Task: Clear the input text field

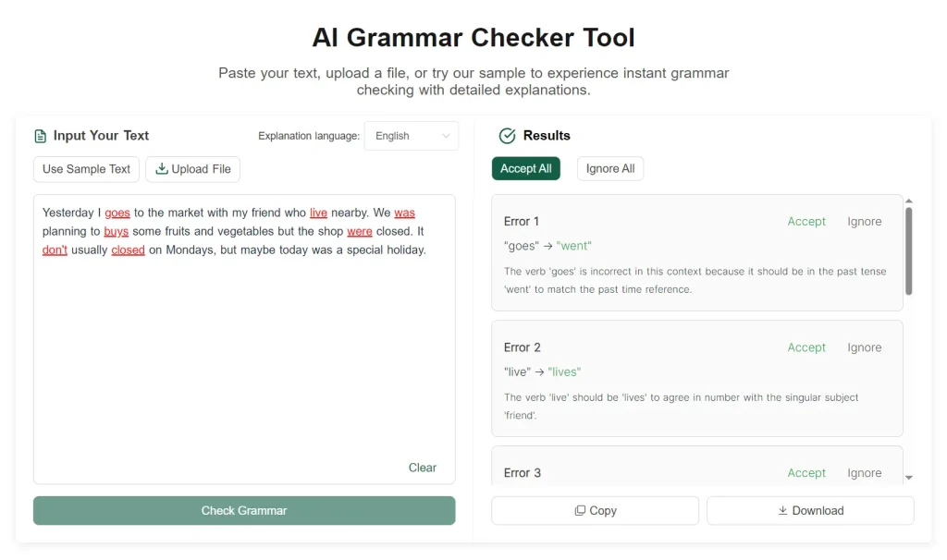Action: pos(423,468)
